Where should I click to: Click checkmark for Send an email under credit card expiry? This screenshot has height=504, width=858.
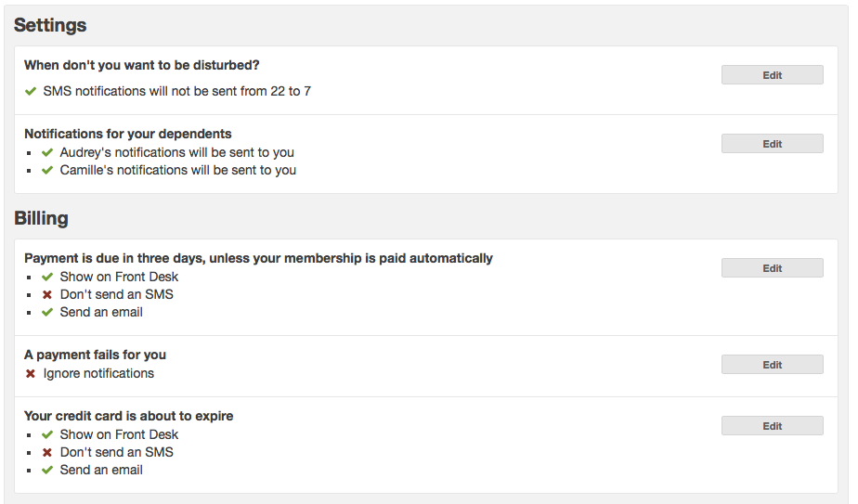pos(47,470)
